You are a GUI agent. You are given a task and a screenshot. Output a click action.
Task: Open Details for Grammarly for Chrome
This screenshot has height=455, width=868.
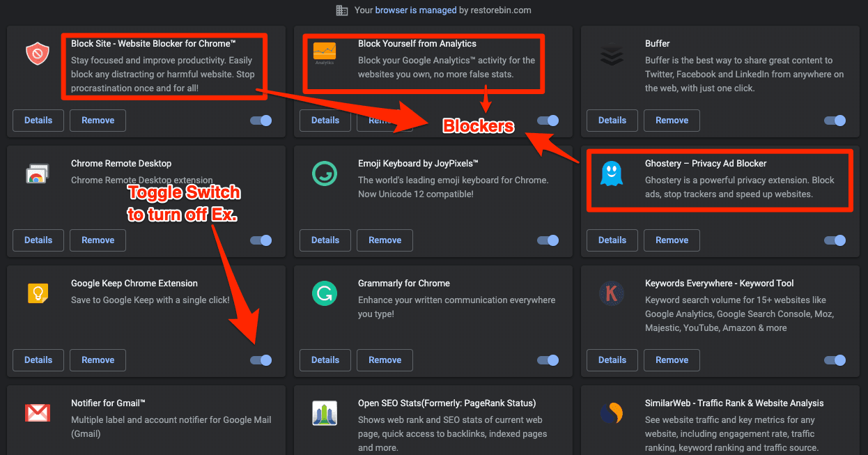click(325, 360)
